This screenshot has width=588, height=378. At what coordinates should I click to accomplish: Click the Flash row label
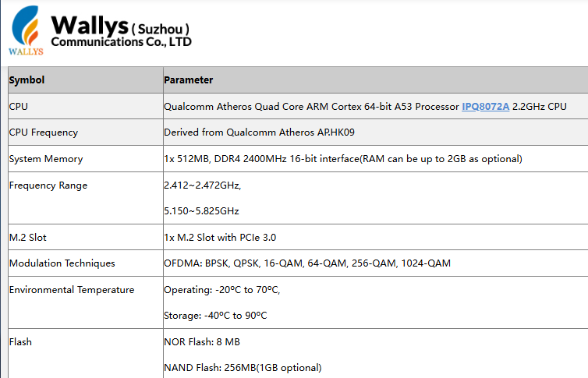pyautogui.click(x=20, y=341)
